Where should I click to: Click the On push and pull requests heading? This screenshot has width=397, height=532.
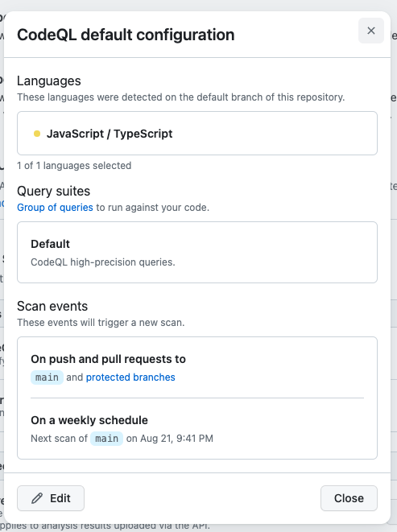(x=109, y=359)
